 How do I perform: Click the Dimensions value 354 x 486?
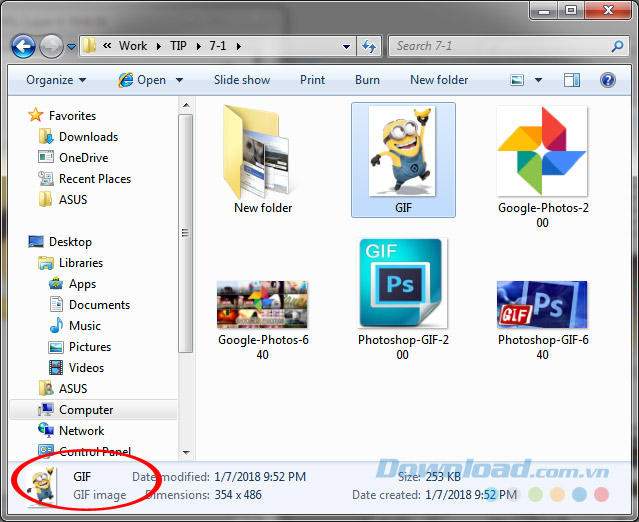(238, 495)
